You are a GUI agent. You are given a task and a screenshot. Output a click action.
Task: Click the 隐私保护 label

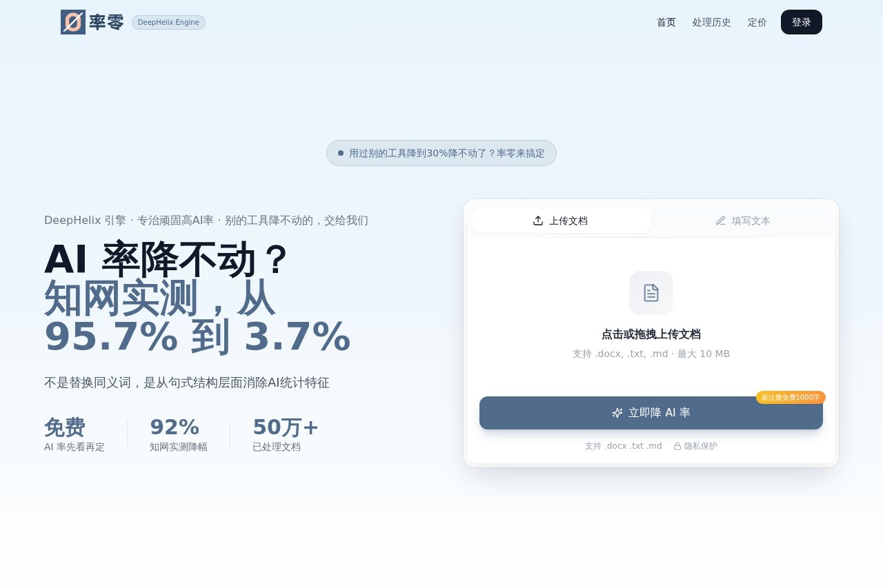[x=701, y=446]
